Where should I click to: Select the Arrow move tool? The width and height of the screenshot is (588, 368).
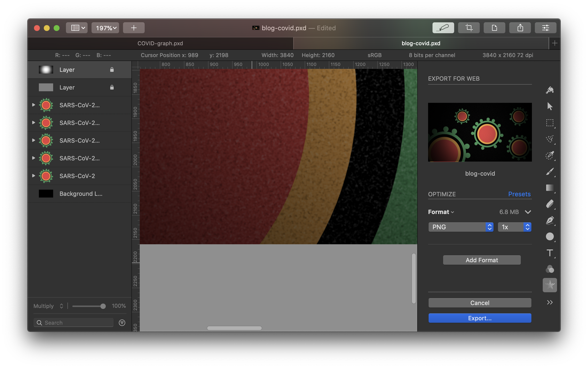click(x=550, y=106)
